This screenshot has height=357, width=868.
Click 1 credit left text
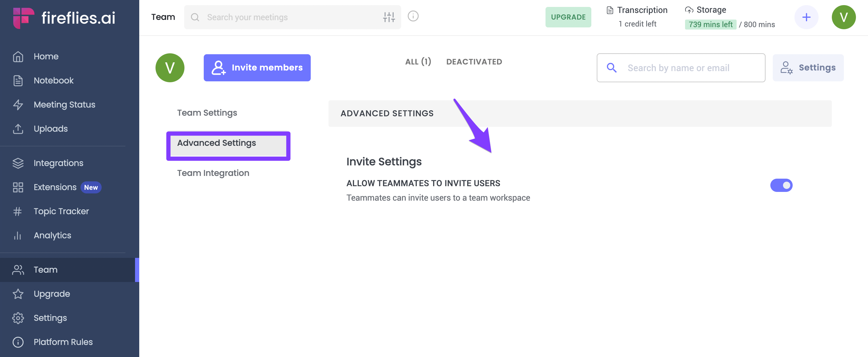(x=637, y=24)
